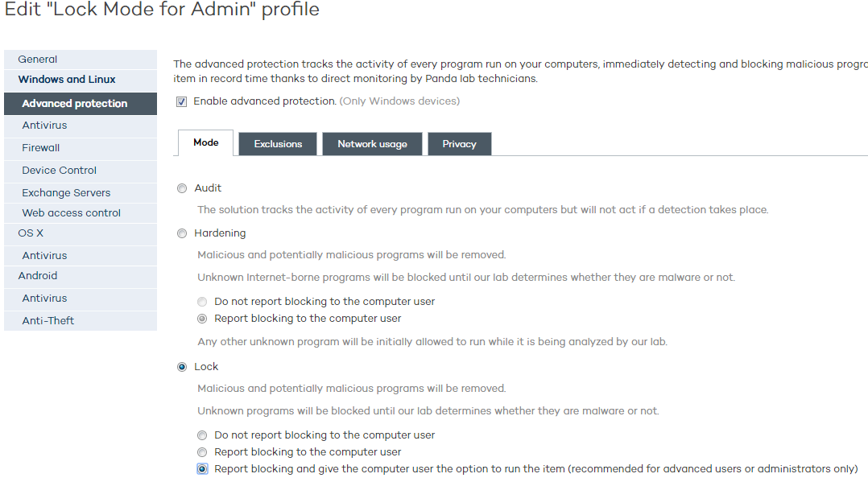The image size is (868, 482).
Task: Choose 'Report blocking and give option to run'
Action: click(x=202, y=469)
